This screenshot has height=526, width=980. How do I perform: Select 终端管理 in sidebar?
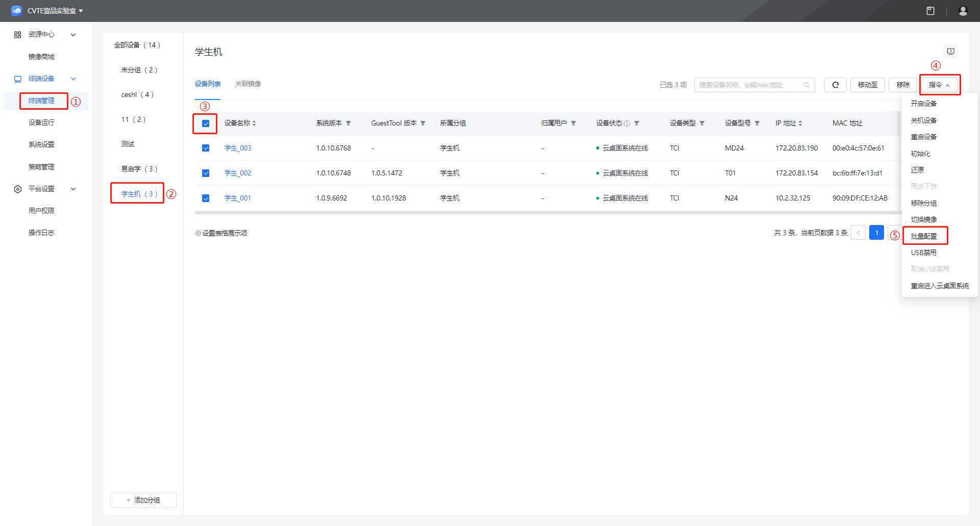41,101
